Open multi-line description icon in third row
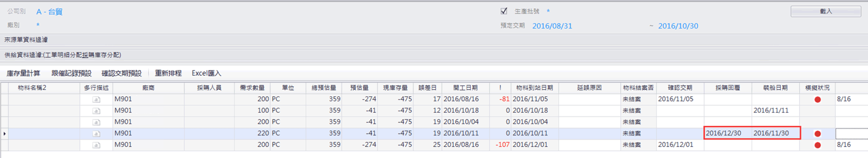This screenshot has width=868, height=158. tap(96, 123)
